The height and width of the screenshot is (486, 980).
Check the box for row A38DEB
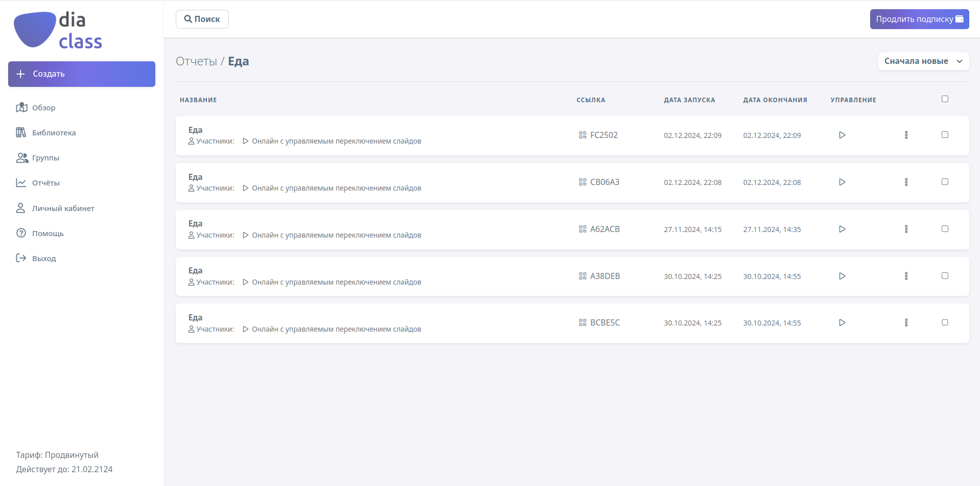(x=945, y=276)
